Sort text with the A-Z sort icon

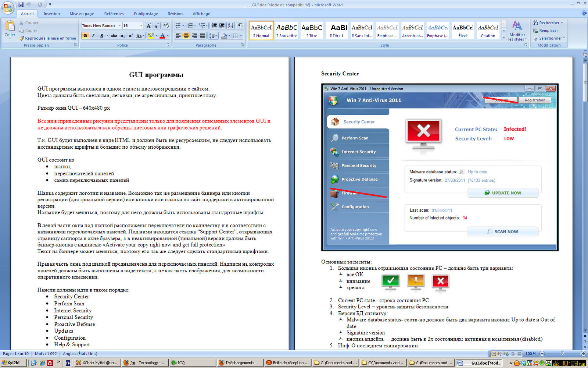[x=230, y=25]
